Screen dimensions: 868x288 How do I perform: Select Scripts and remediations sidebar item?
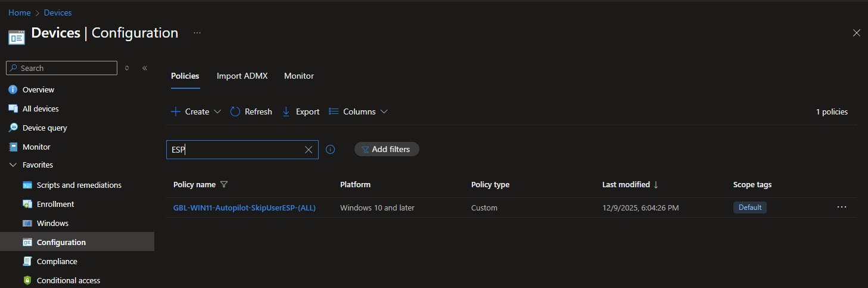click(x=79, y=185)
